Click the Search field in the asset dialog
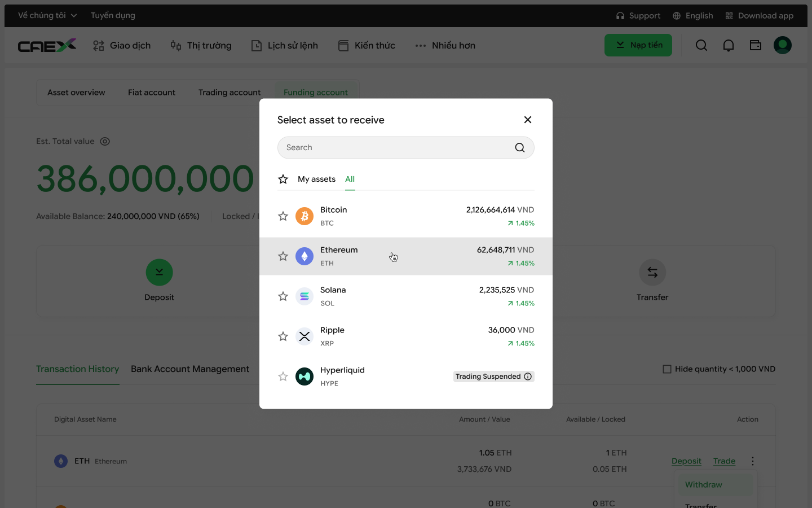The image size is (812, 508). tap(406, 147)
